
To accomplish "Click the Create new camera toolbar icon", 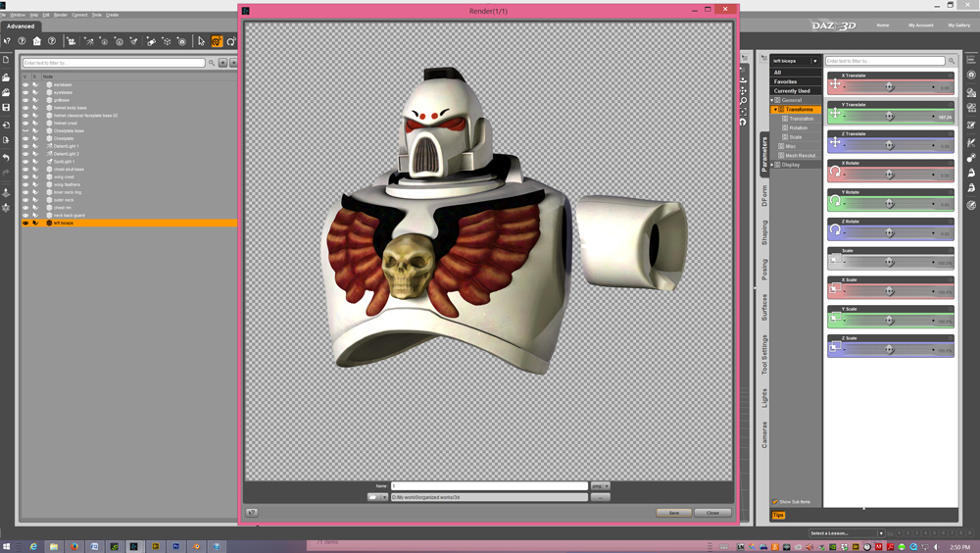I will [71, 41].
